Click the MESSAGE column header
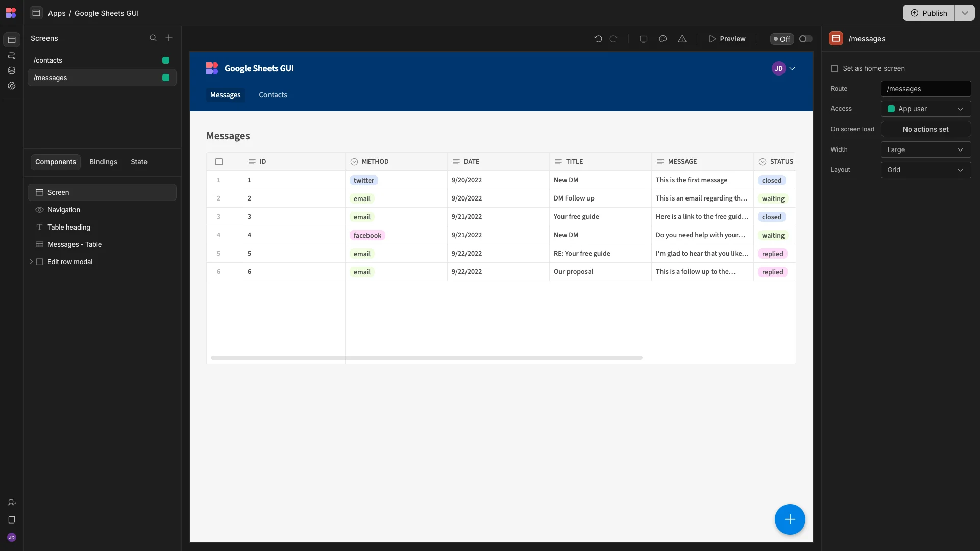This screenshot has width=980, height=551. (702, 162)
